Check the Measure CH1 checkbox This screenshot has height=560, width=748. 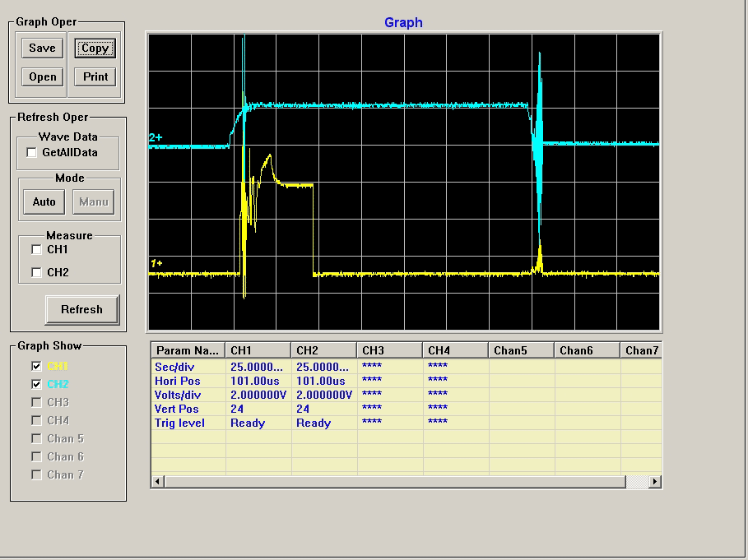(36, 249)
